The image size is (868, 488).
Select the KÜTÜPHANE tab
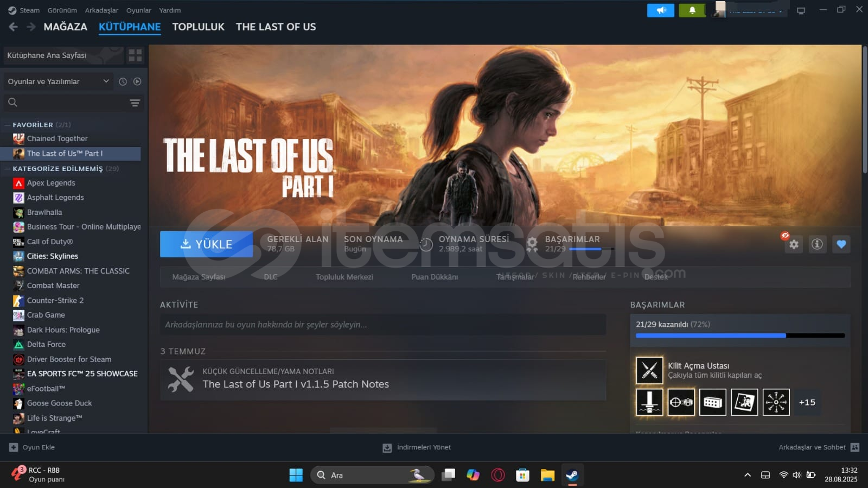130,27
